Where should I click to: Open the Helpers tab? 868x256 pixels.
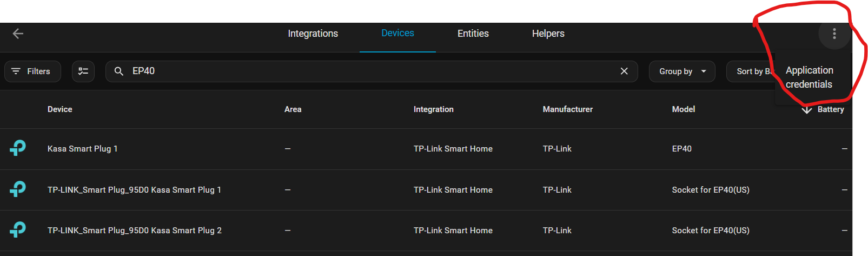(548, 34)
